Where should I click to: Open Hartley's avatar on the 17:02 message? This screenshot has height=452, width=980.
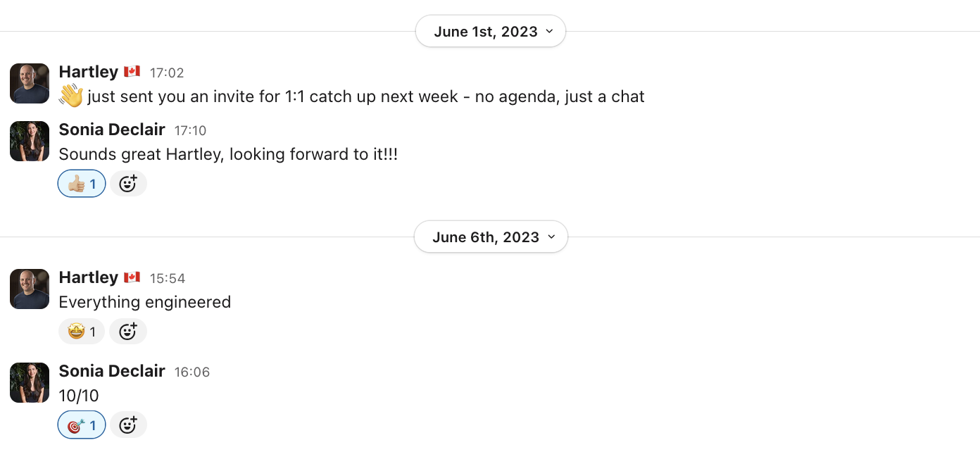pos(30,84)
